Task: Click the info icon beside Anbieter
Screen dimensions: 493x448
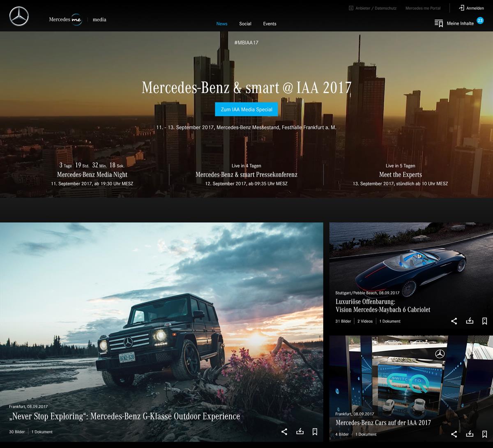Action: pyautogui.click(x=351, y=8)
